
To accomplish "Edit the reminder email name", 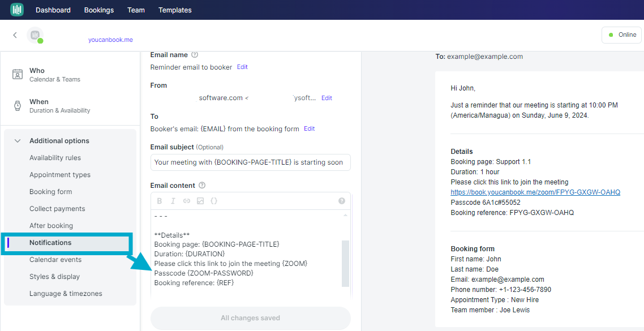I will point(242,67).
